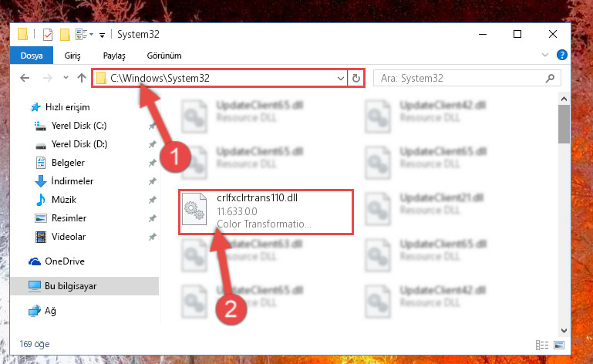The width and height of the screenshot is (593, 364).
Task: Unpin Müzik using its pin icon
Action: [152, 200]
